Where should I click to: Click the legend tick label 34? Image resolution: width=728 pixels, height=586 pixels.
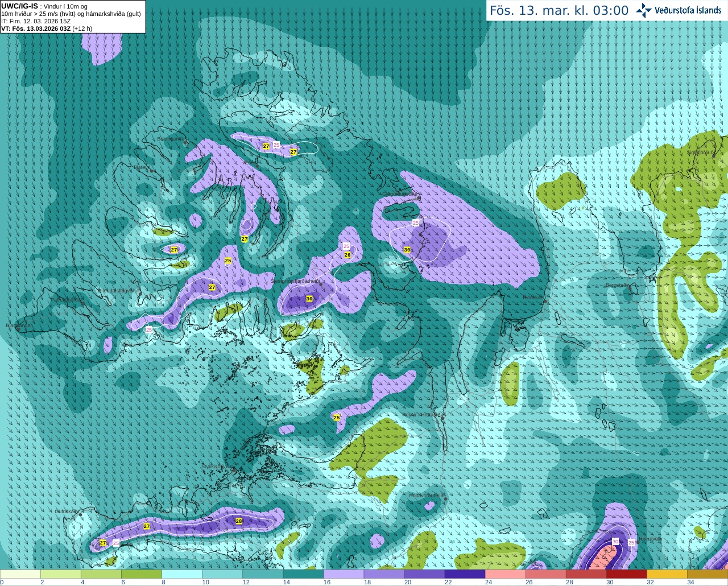click(690, 583)
